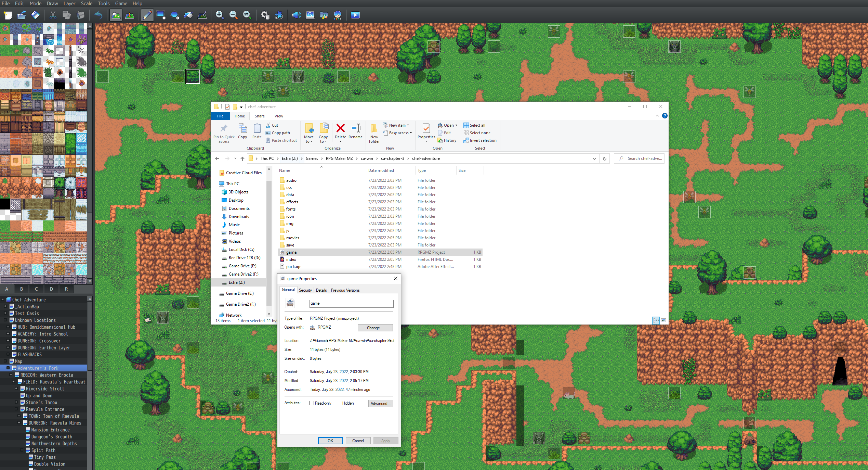Open the Database gear icon

tap(265, 15)
